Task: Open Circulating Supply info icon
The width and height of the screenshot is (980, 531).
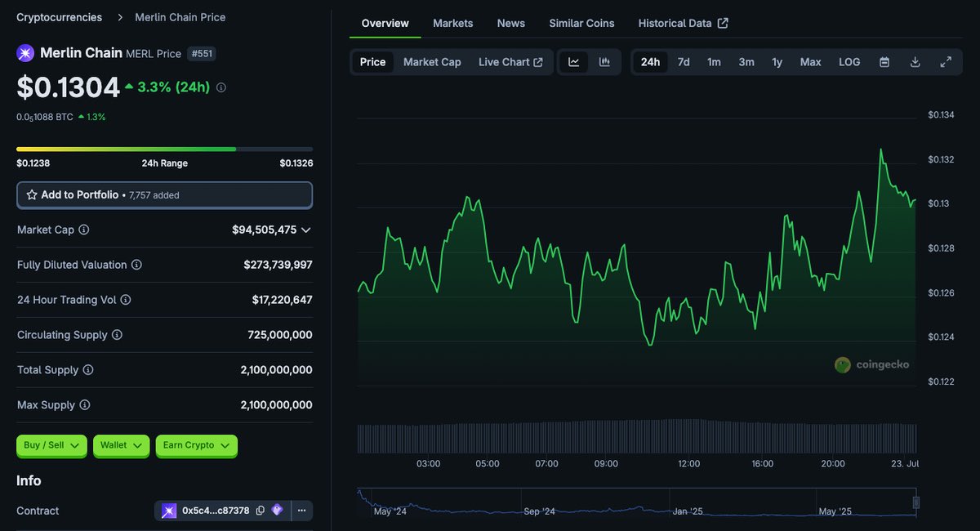Action: (117, 335)
